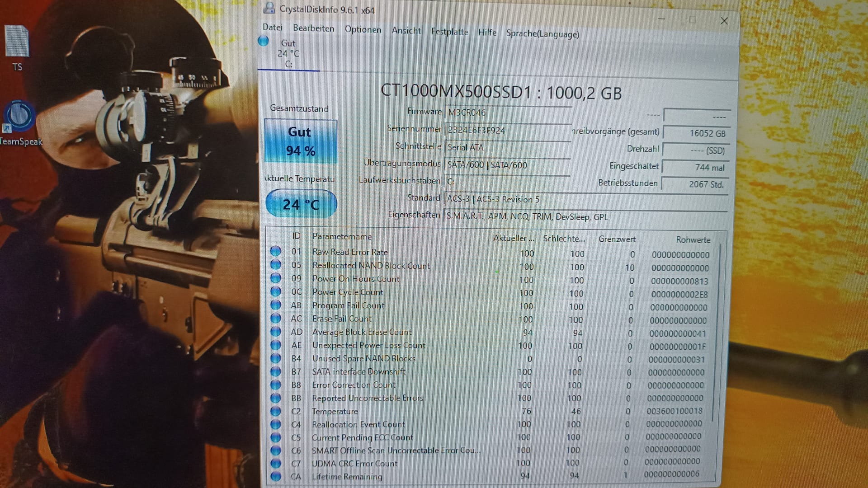Open the Sprache(Language) menu
The width and height of the screenshot is (868, 488).
pyautogui.click(x=542, y=34)
